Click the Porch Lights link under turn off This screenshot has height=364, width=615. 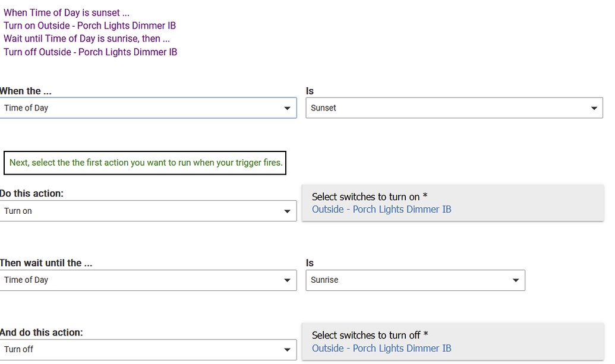point(381,348)
